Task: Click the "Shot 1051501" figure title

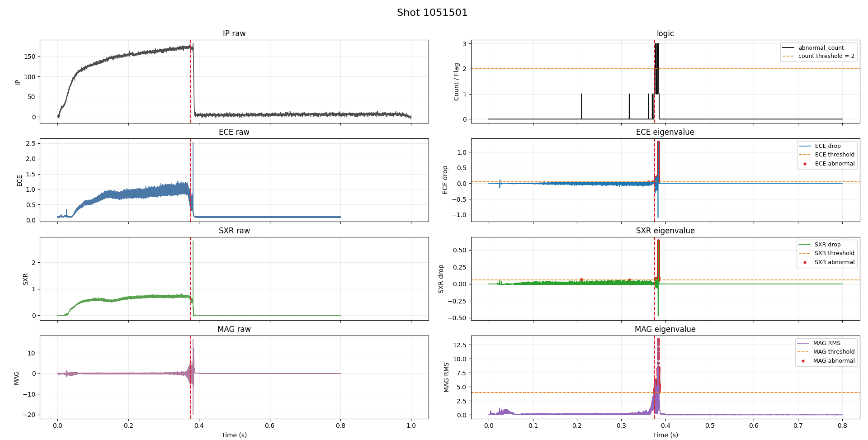Action: (x=432, y=13)
